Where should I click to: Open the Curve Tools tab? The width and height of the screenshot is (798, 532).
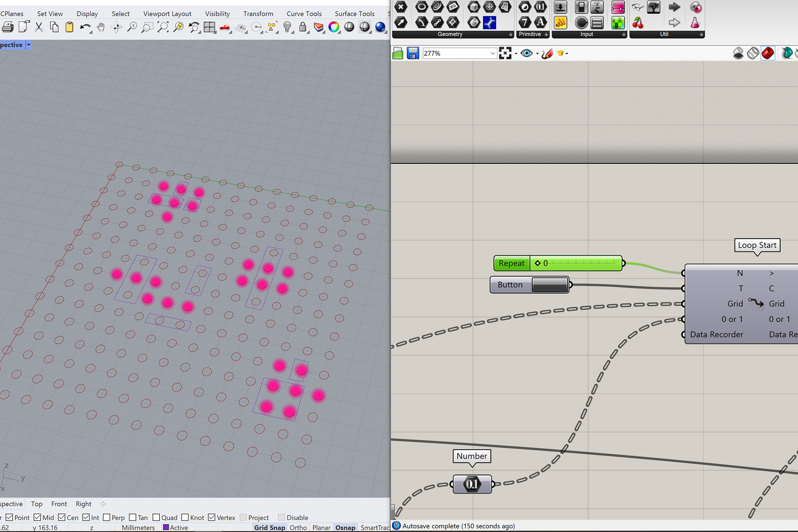304,14
